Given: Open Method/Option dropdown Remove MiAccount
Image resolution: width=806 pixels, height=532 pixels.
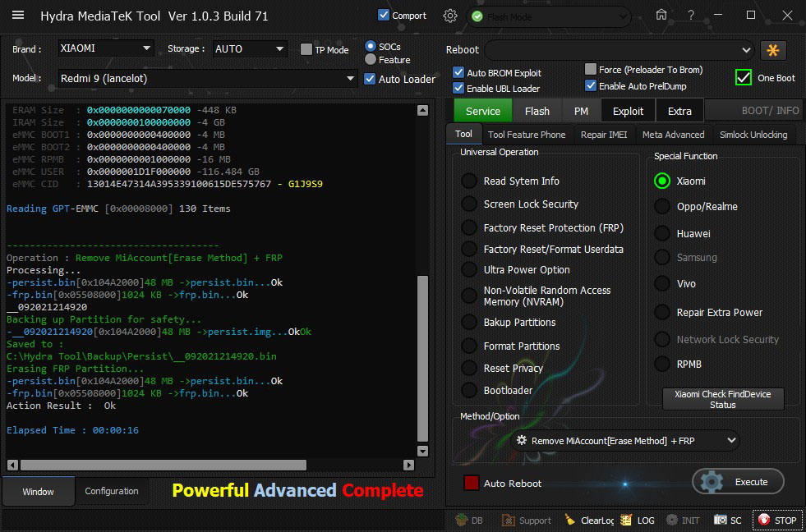Looking at the screenshot, I should (625, 441).
